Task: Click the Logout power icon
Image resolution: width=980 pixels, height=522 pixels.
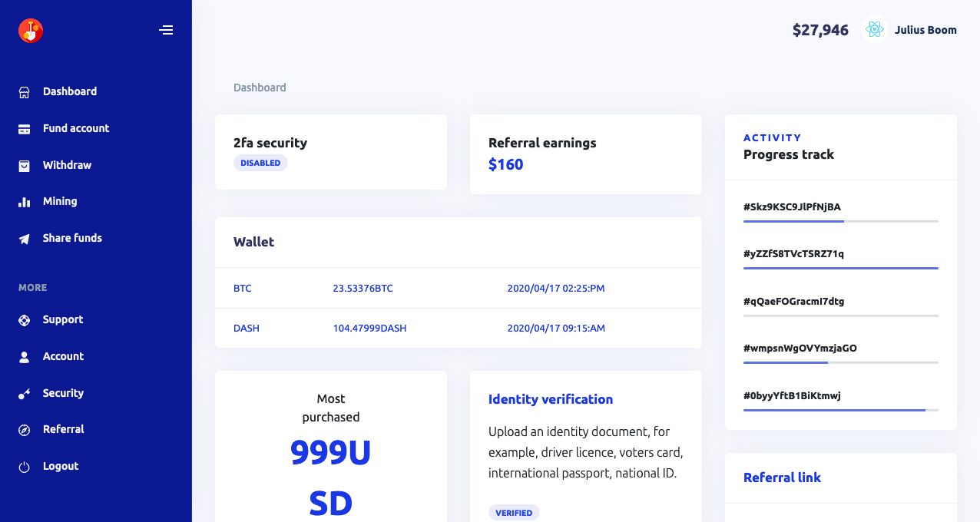Action: point(25,467)
